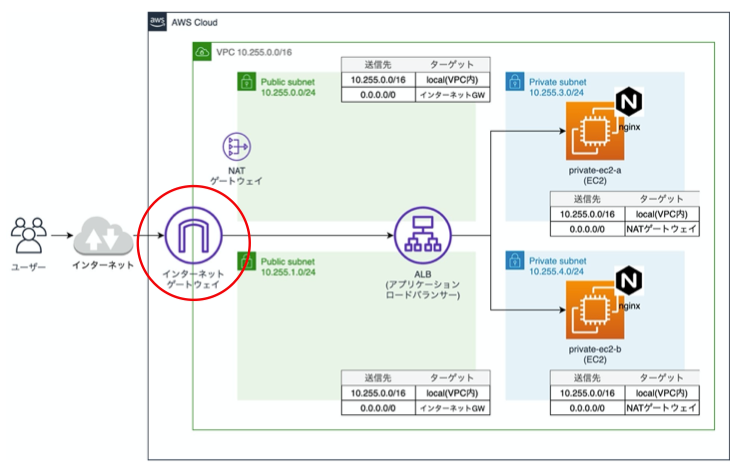Viewport: 739px width, 471px height.
Task: Select the ALB load balancer icon
Action: coord(423,235)
